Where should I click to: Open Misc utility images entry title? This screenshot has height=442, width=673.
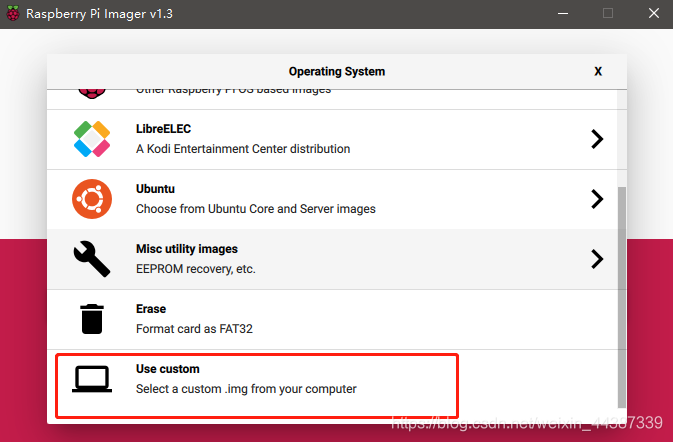[x=187, y=249]
